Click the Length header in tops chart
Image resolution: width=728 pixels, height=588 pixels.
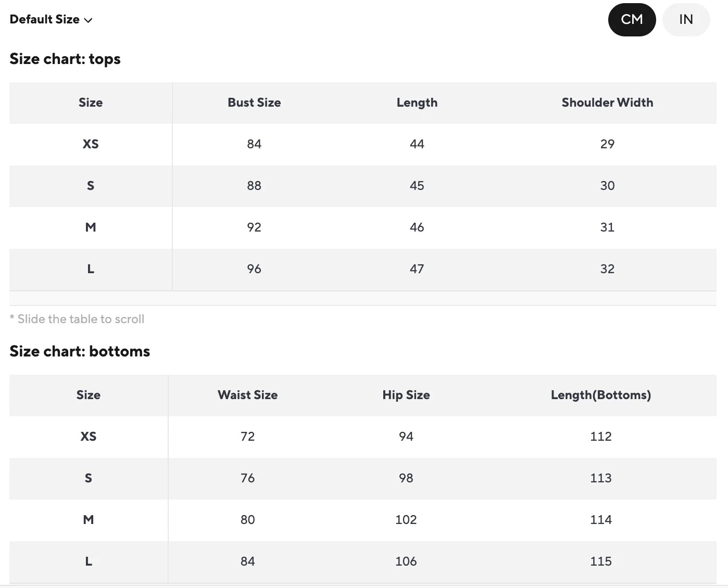click(417, 103)
